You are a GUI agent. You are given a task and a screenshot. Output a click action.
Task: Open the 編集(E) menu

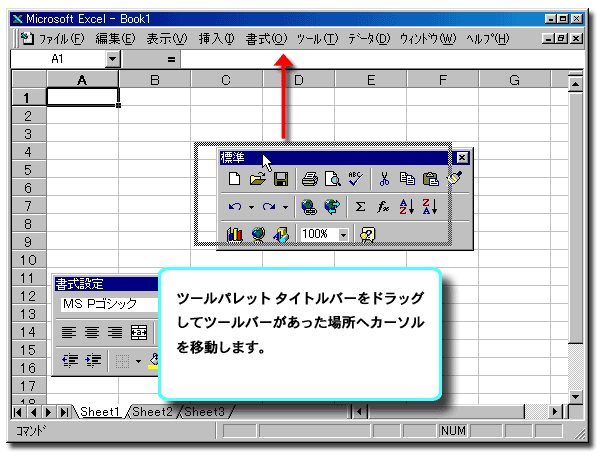115,38
